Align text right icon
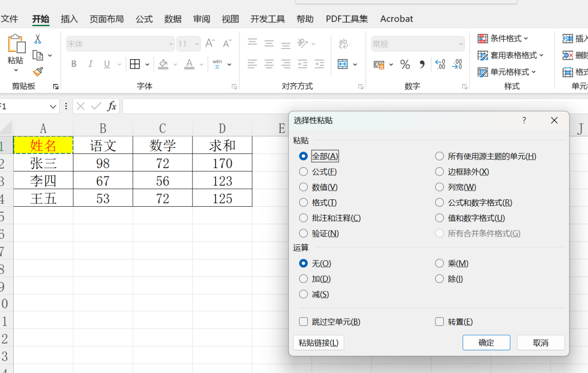 coord(286,64)
